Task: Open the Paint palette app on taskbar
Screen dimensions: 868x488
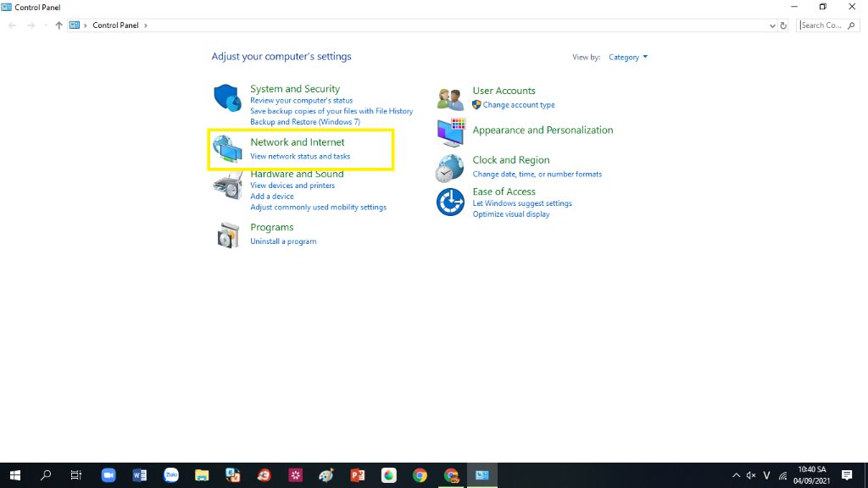Action: (x=326, y=475)
